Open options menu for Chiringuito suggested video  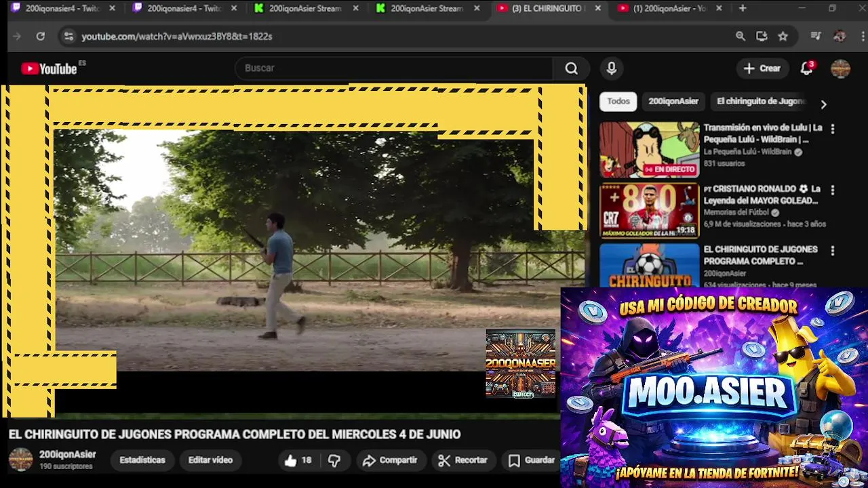(833, 251)
